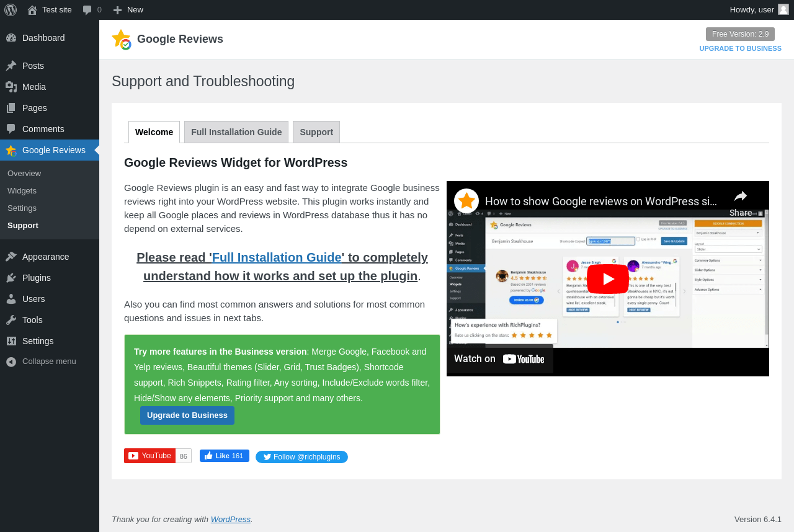
Task: Click the Google Reviews star sidebar icon
Action: tap(11, 150)
